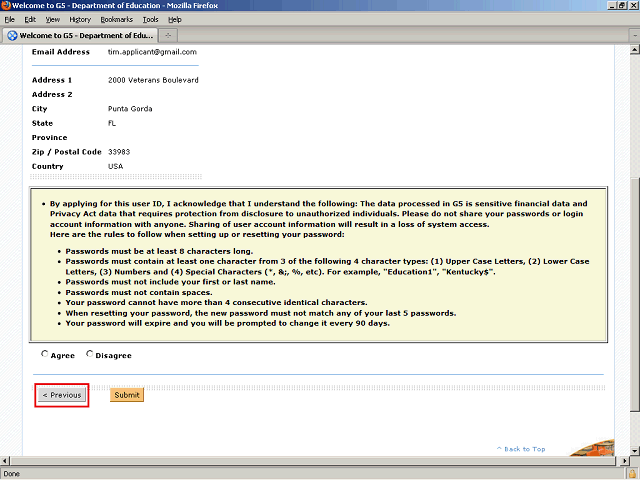Click the 'at least 8 characters long' rule
Image resolution: width=640 pixels, height=480 pixels.
(159, 251)
